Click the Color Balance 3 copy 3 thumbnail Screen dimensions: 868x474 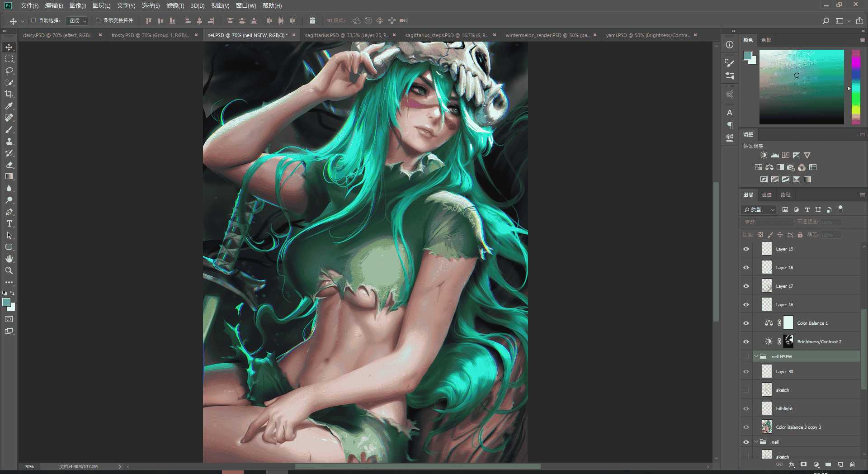tap(767, 427)
